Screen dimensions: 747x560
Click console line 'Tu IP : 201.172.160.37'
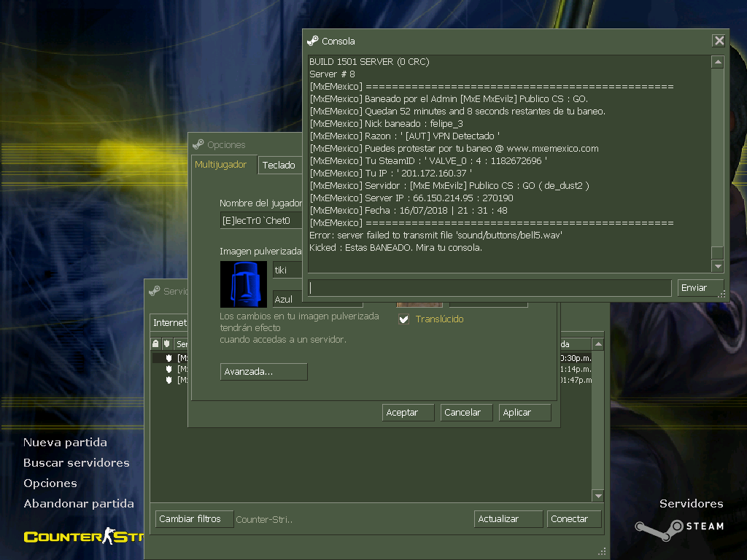391,173
